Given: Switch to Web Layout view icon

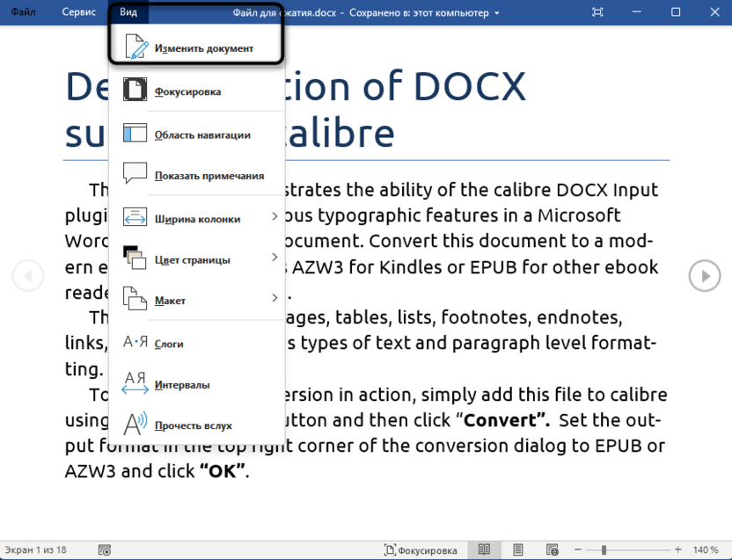Looking at the screenshot, I should pos(553,550).
